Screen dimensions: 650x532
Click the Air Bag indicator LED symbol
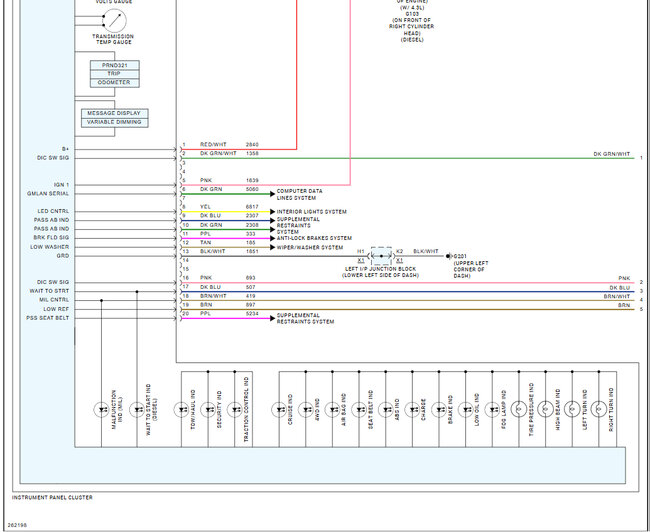click(336, 409)
